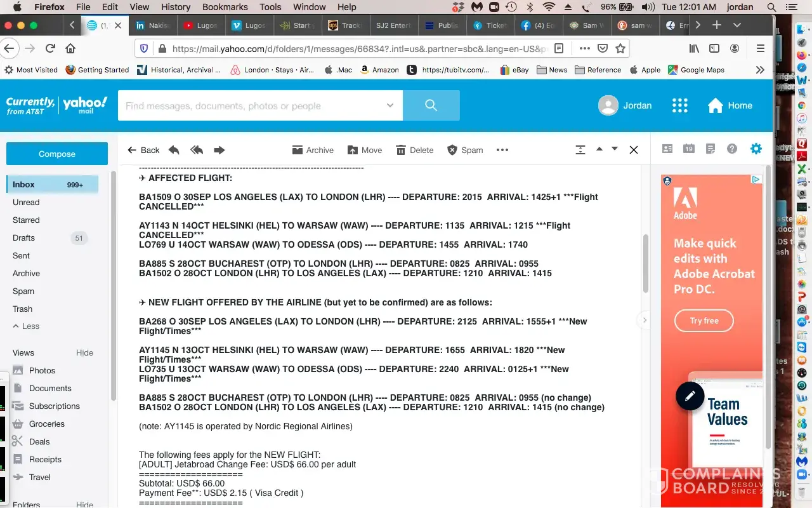The width and height of the screenshot is (812, 508).
Task: Open the Drafts folder
Action: (24, 237)
